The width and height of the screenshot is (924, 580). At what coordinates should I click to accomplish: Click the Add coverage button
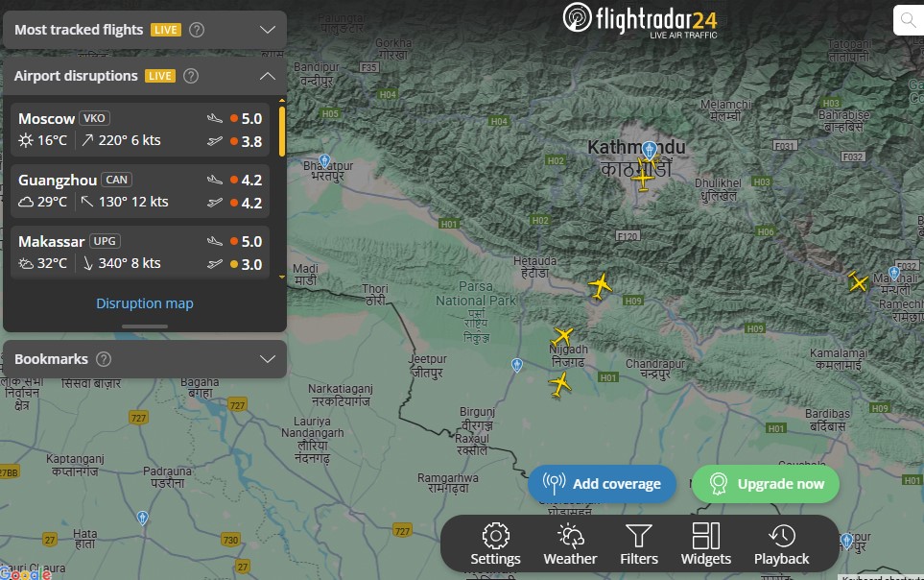(x=602, y=484)
